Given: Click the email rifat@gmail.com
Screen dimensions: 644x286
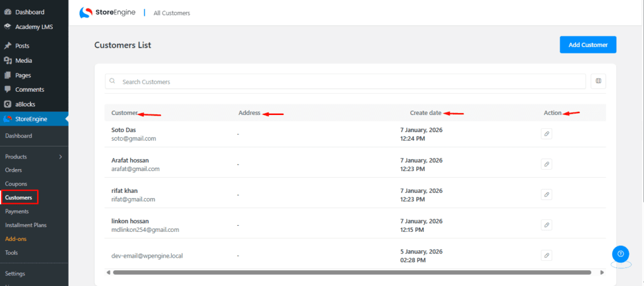Looking at the screenshot, I should click(x=133, y=199).
